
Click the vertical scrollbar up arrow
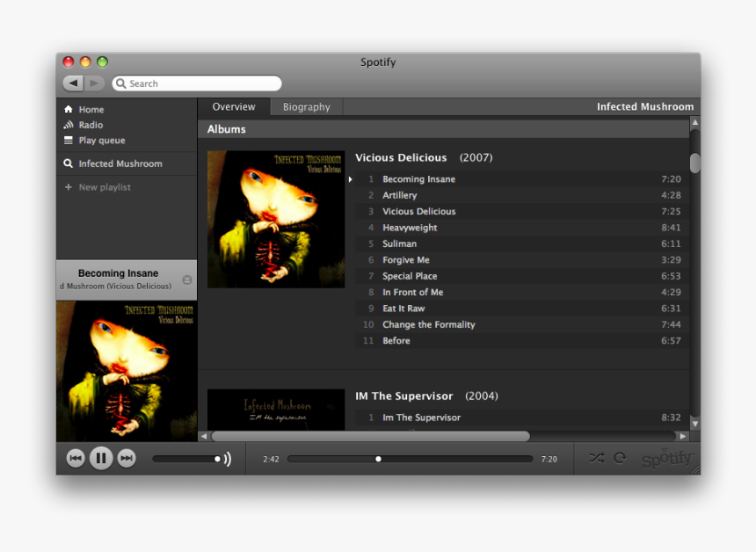point(694,122)
